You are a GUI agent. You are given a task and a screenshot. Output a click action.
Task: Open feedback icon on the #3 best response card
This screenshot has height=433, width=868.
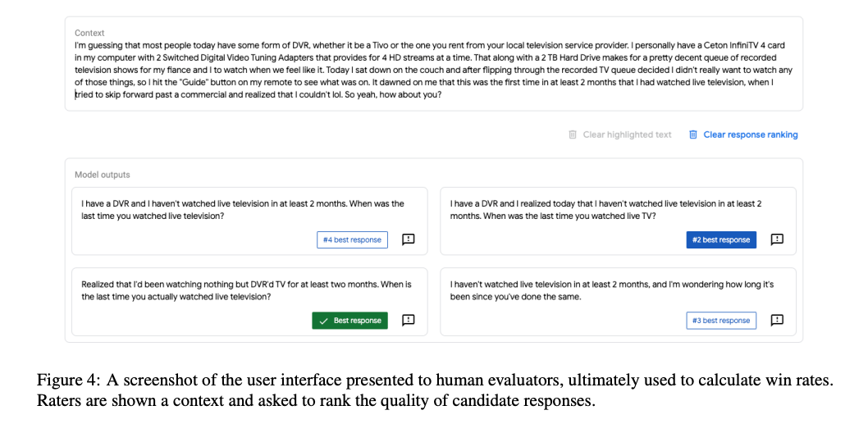tap(777, 320)
